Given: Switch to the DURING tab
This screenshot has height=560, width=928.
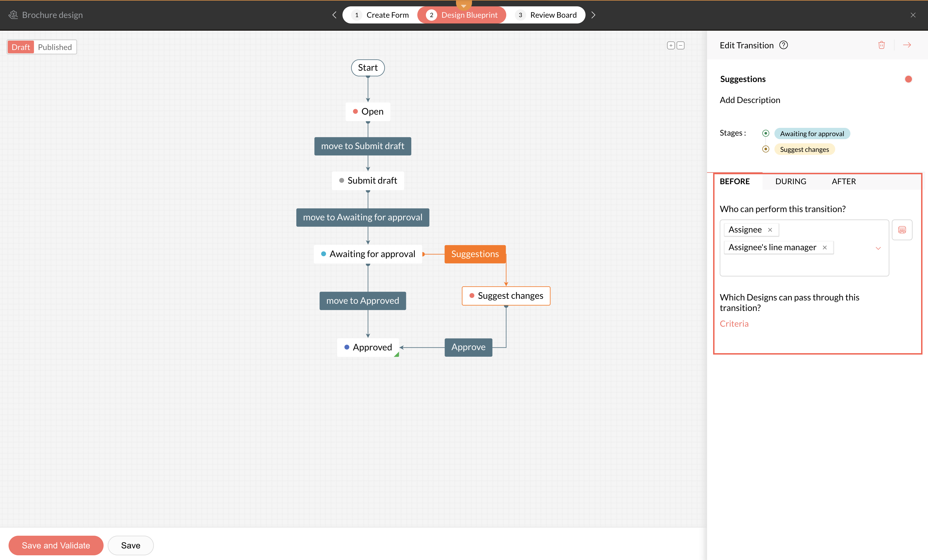Looking at the screenshot, I should tap(790, 181).
